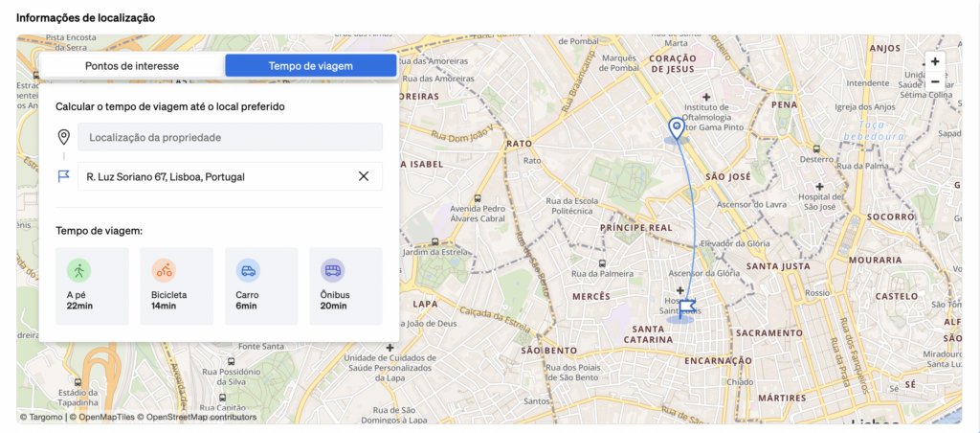This screenshot has height=433, width=980.
Task: Click the blue car icon
Action: pos(248,270)
